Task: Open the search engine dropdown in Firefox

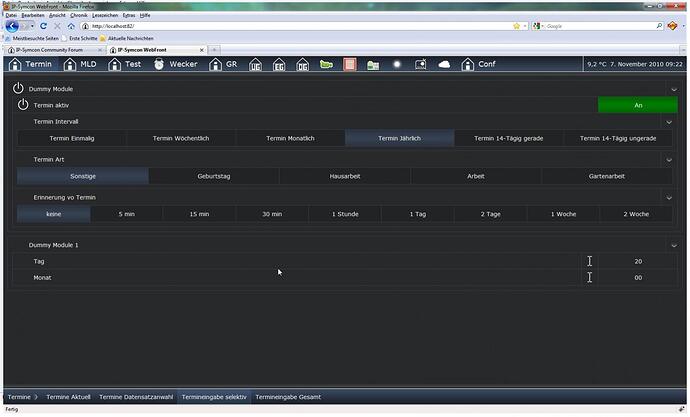Action: tap(538, 26)
